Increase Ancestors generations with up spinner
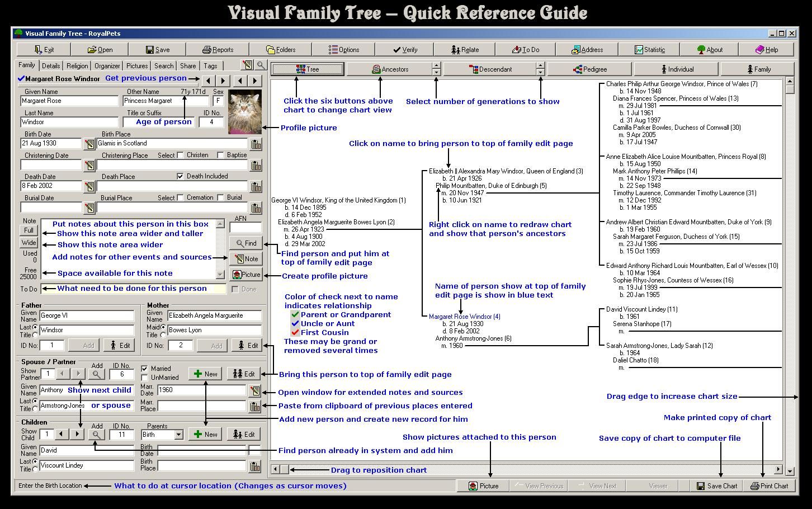The image size is (812, 509). [436, 65]
